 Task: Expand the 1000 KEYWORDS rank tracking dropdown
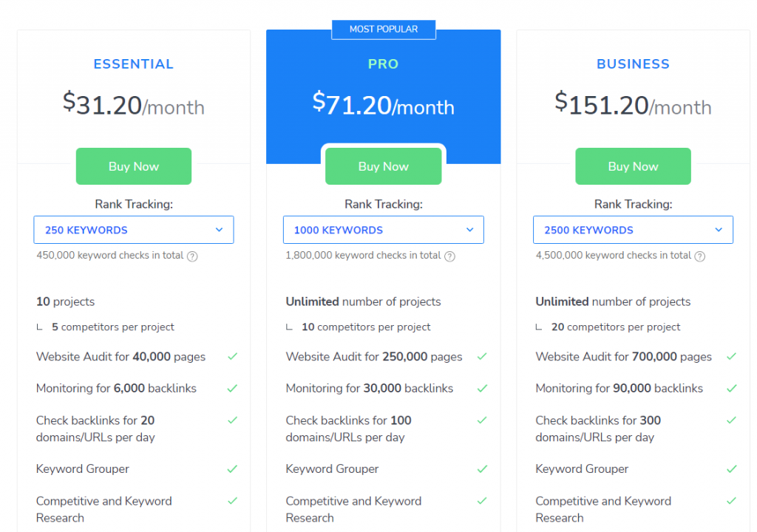coord(384,230)
